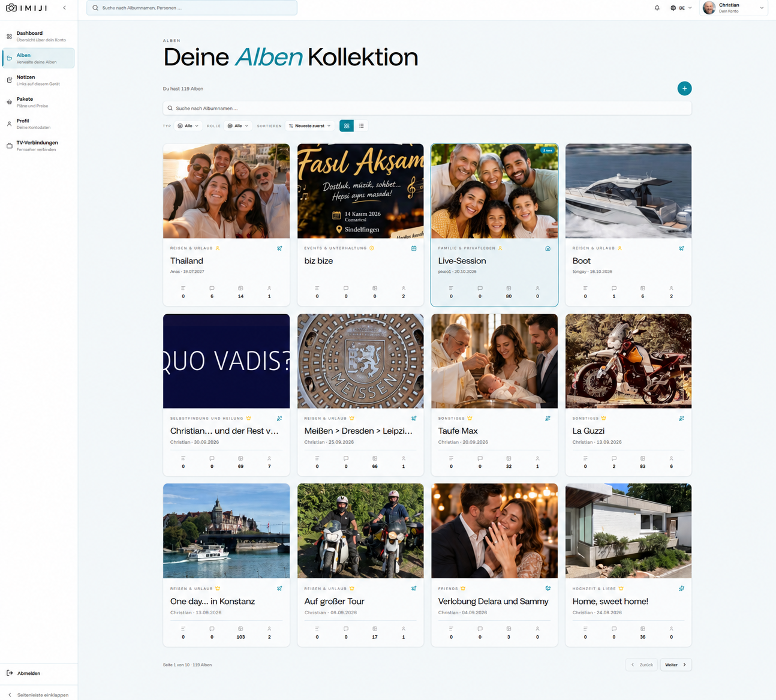The height and width of the screenshot is (700, 776).
Task: Go to Notizen in the sidebar
Action: tap(39, 80)
